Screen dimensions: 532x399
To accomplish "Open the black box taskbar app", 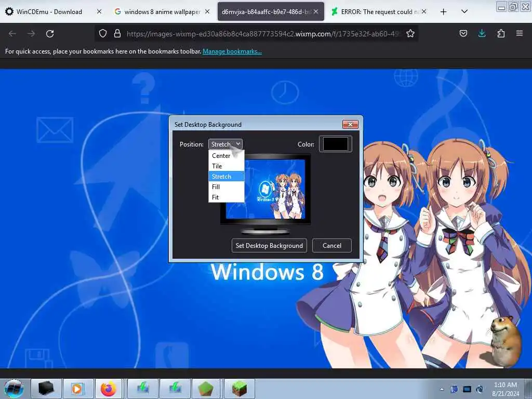I will pos(46,389).
